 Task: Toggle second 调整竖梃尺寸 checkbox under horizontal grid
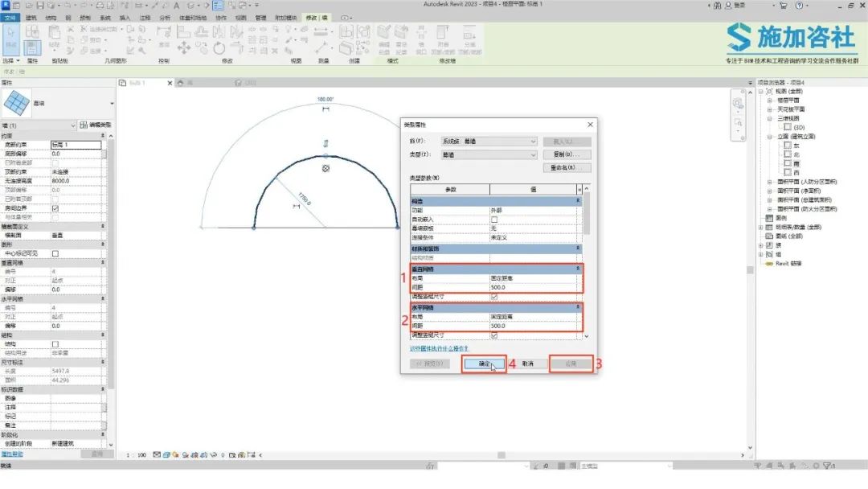[x=494, y=335]
